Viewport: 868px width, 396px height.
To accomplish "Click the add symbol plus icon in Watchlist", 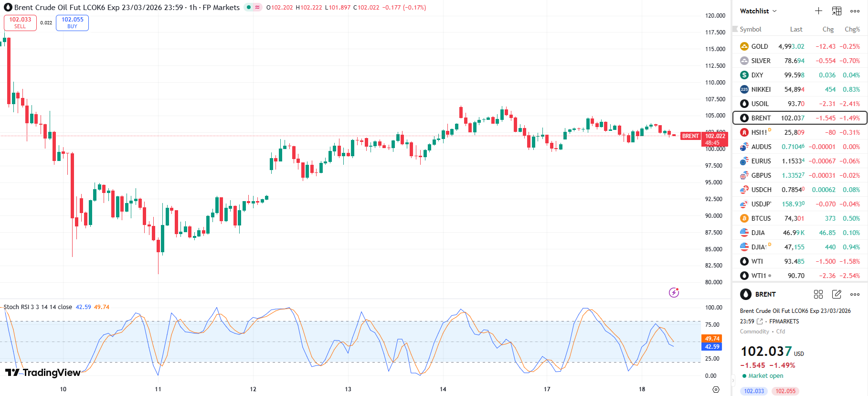I will click(x=818, y=11).
